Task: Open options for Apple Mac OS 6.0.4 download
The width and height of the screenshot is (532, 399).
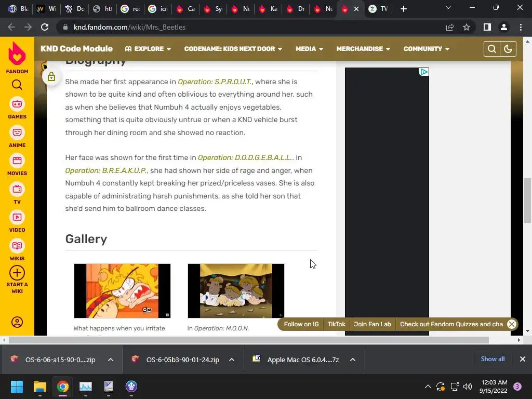Action: (x=353, y=360)
